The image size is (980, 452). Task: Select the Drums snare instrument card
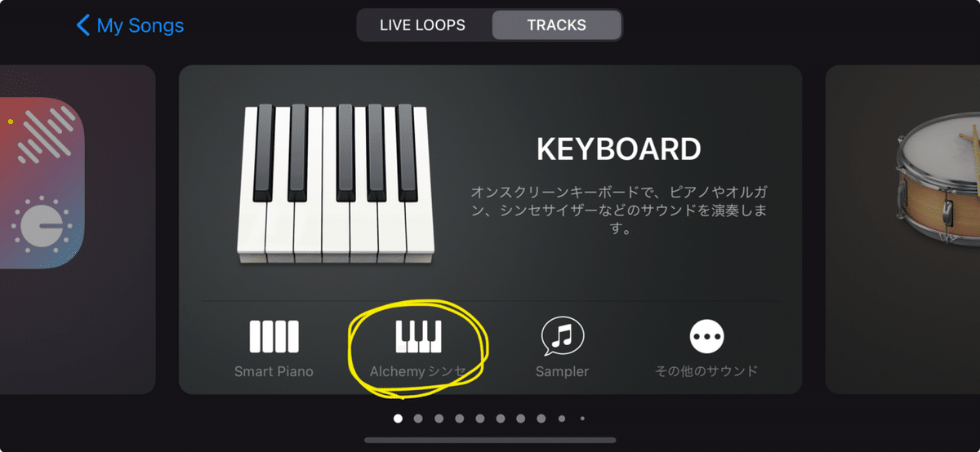[x=903, y=229]
